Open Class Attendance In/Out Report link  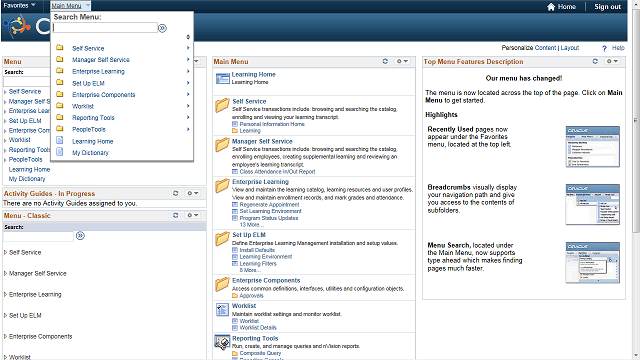277,172
